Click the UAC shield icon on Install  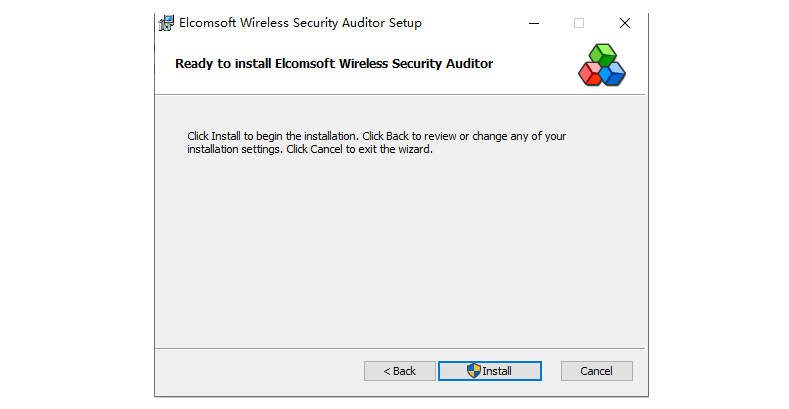coord(474,371)
